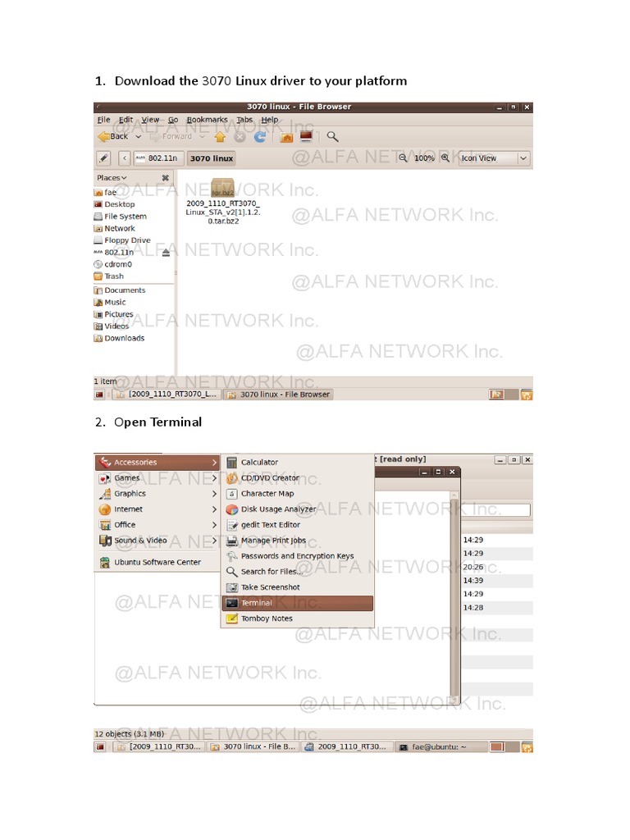Open the Help menu
630x840 pixels.
(269, 120)
